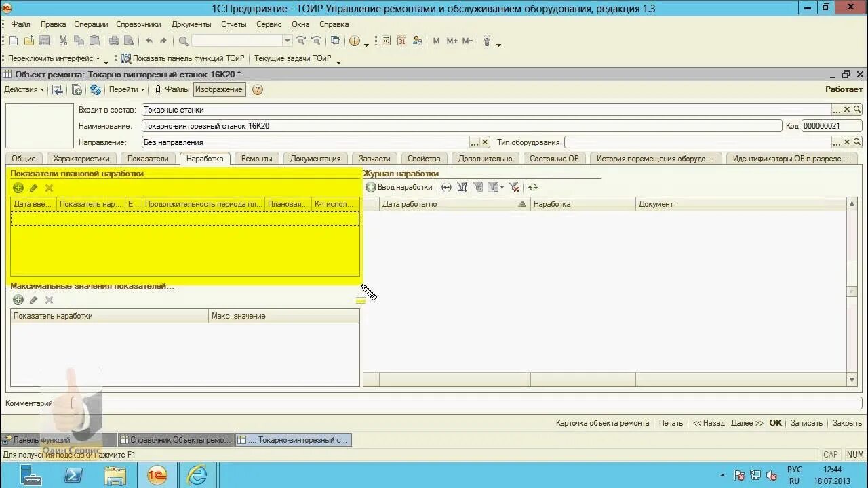
Task: Expand the Переключить интерфейс dropdown
Action: (x=54, y=58)
